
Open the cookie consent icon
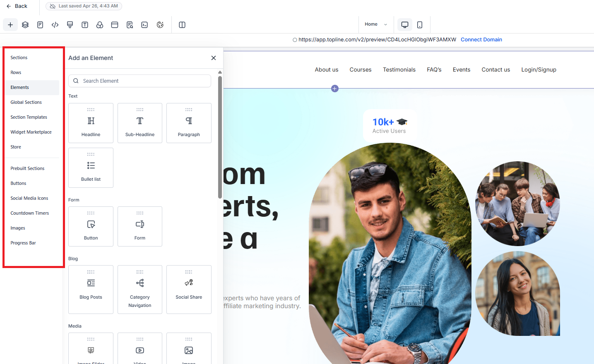pos(160,25)
